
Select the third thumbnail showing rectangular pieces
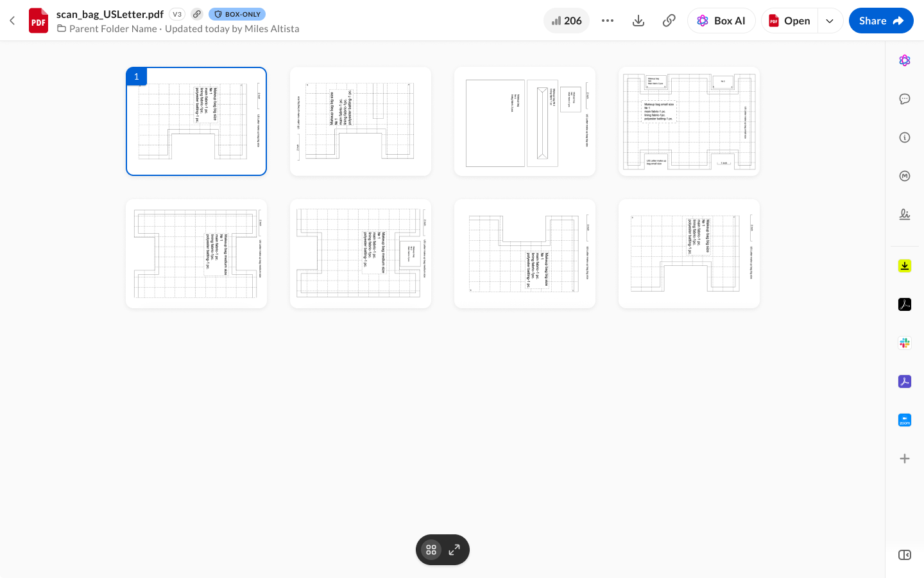tap(525, 121)
